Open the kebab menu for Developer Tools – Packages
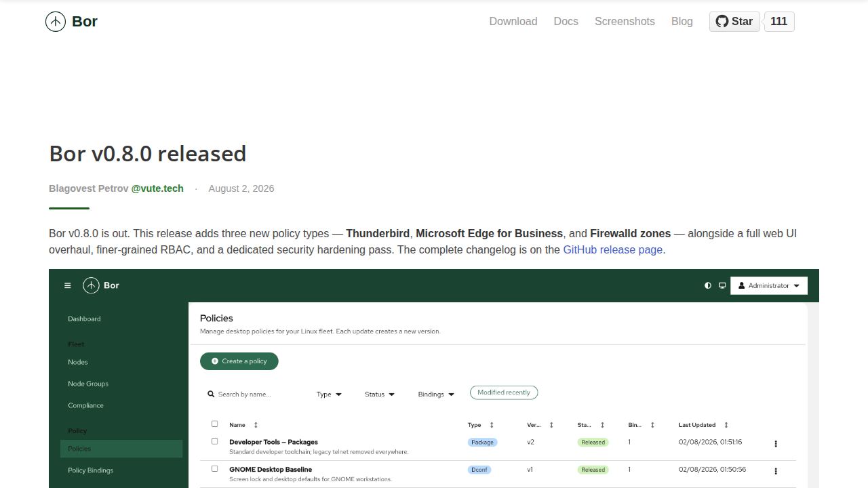The width and height of the screenshot is (868, 488). click(x=776, y=444)
